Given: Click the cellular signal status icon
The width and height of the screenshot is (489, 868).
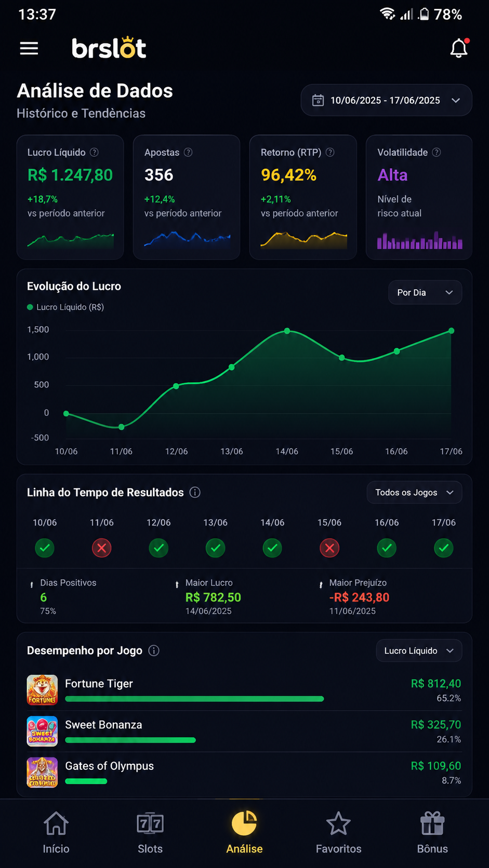Looking at the screenshot, I should pyautogui.click(x=406, y=14).
